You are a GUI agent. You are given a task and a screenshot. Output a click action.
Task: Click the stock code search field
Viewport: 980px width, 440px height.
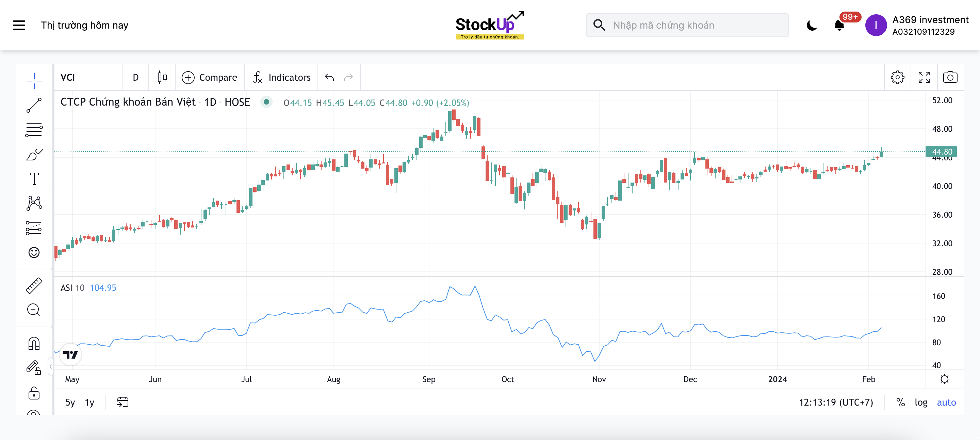(x=687, y=25)
